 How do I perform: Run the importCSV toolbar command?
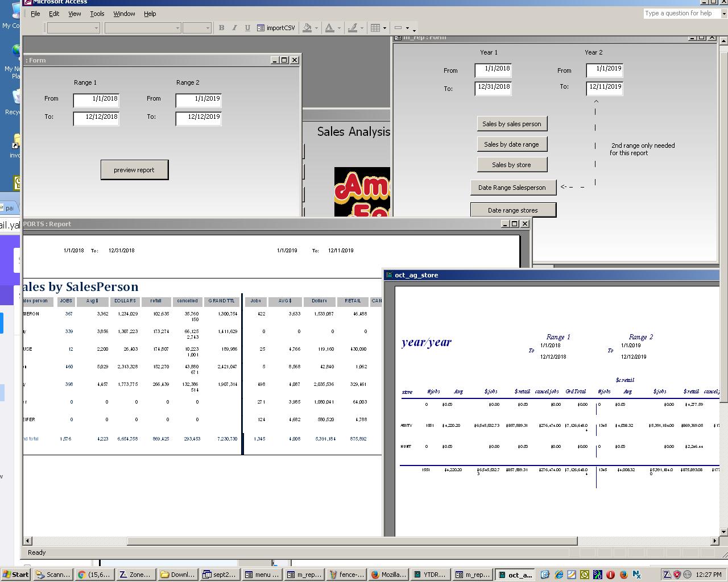(x=276, y=28)
